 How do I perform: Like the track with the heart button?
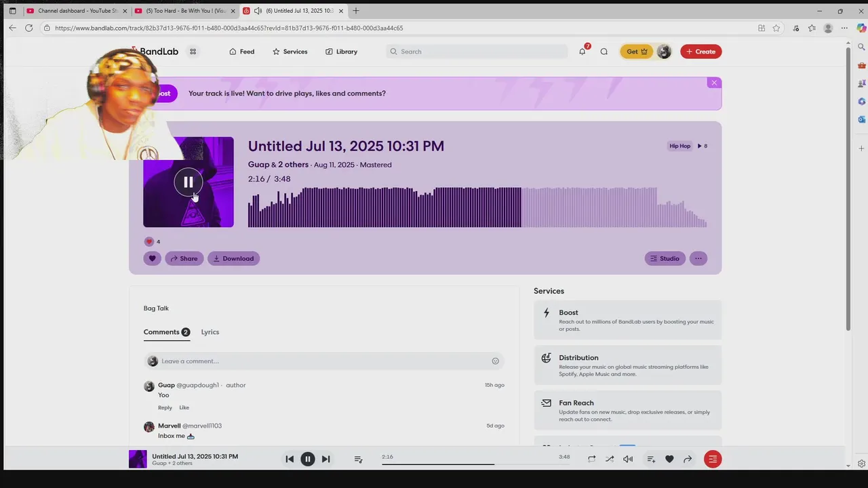coord(152,258)
